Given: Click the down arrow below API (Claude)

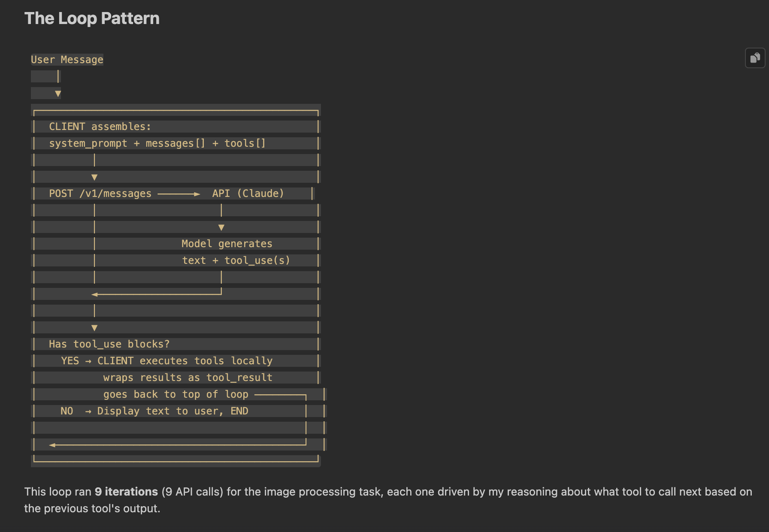Looking at the screenshot, I should 221,227.
